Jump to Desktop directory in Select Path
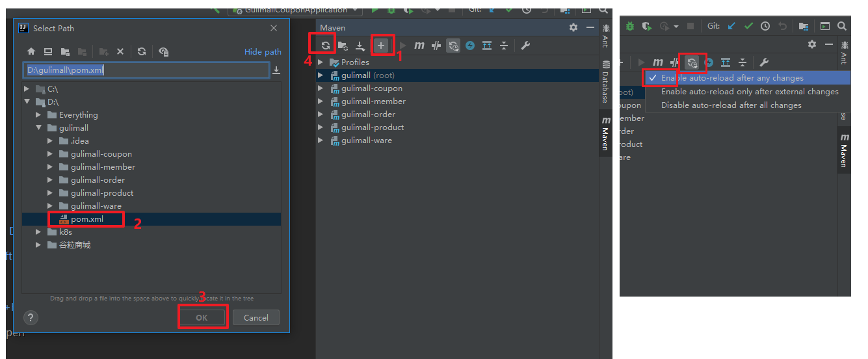This screenshot has width=868, height=359. coord(48,51)
